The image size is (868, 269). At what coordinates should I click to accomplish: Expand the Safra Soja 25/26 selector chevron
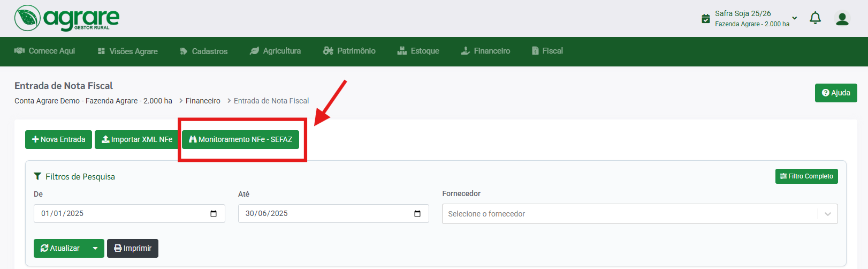click(795, 18)
